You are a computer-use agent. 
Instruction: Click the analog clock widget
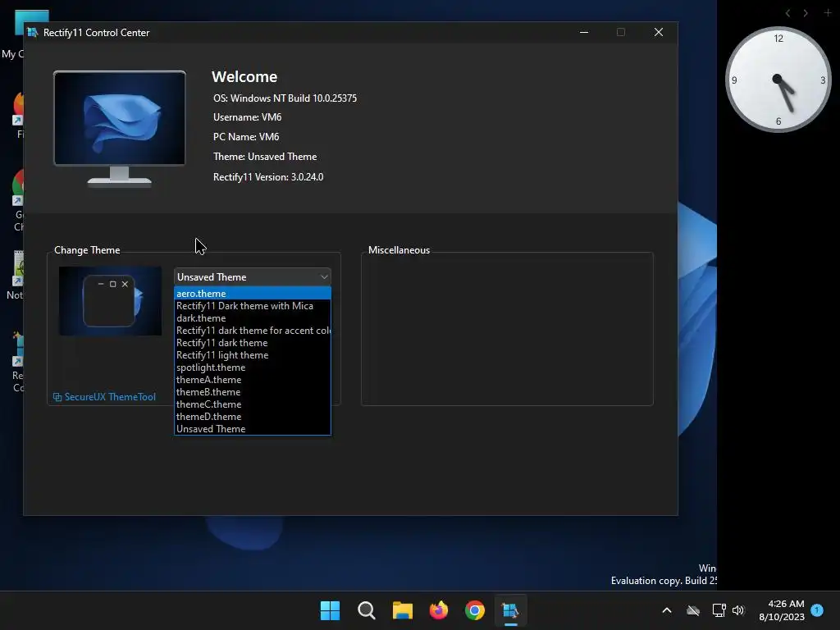click(x=778, y=80)
